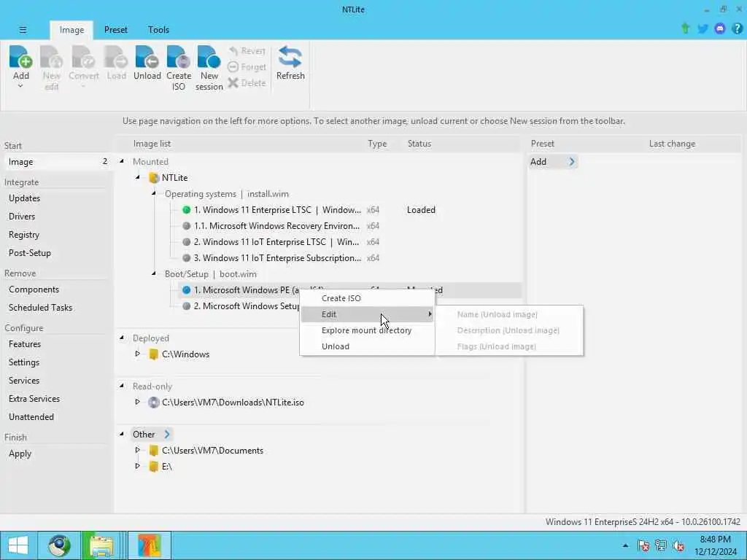Click the Add image toolbar icon
The image size is (747, 560).
click(x=20, y=63)
